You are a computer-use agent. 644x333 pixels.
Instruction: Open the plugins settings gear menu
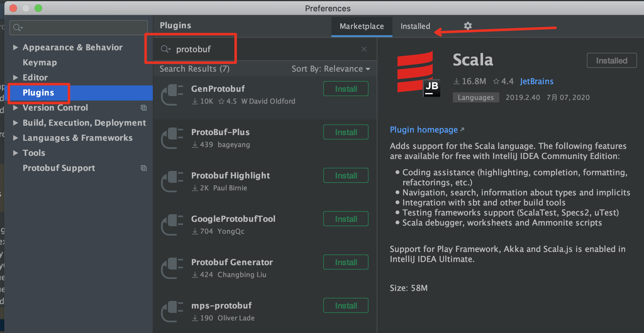(x=468, y=26)
